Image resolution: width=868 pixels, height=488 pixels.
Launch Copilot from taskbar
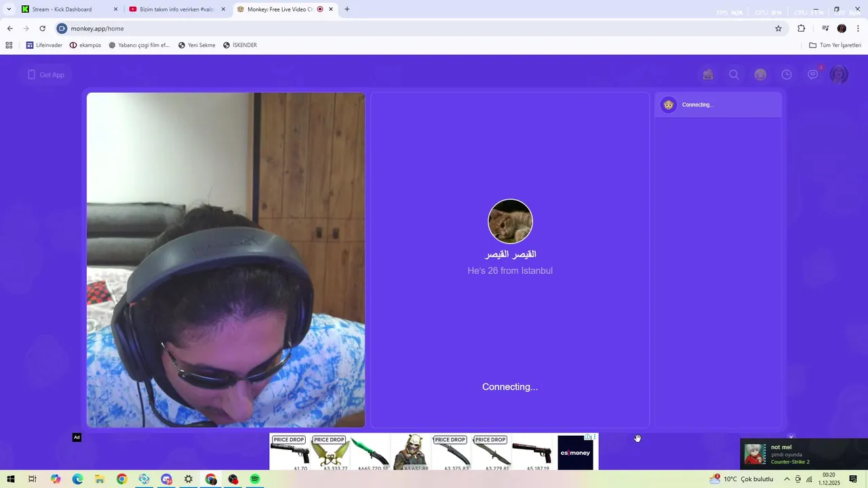tap(56, 479)
